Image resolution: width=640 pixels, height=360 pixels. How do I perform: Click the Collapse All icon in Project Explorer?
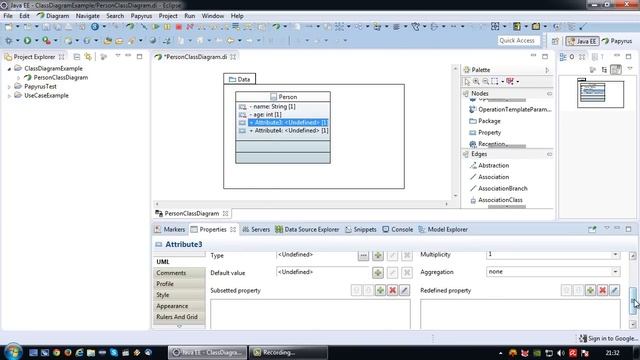[x=76, y=57]
